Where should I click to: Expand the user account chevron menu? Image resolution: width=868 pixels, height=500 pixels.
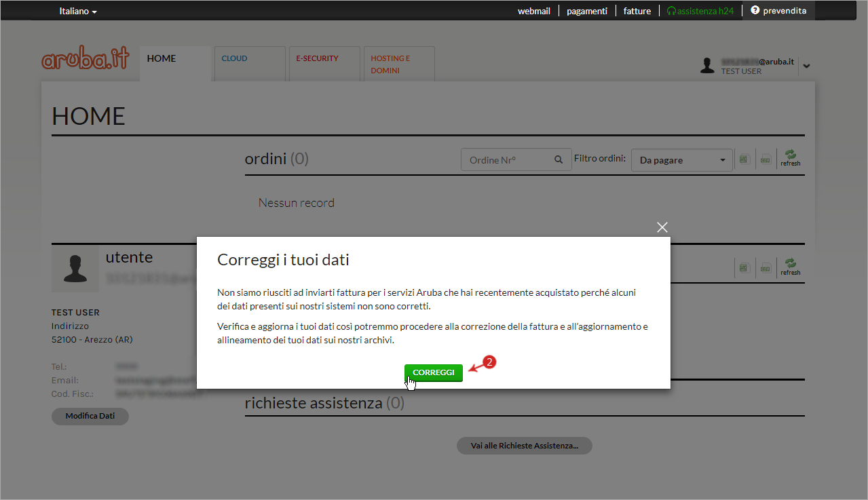806,66
